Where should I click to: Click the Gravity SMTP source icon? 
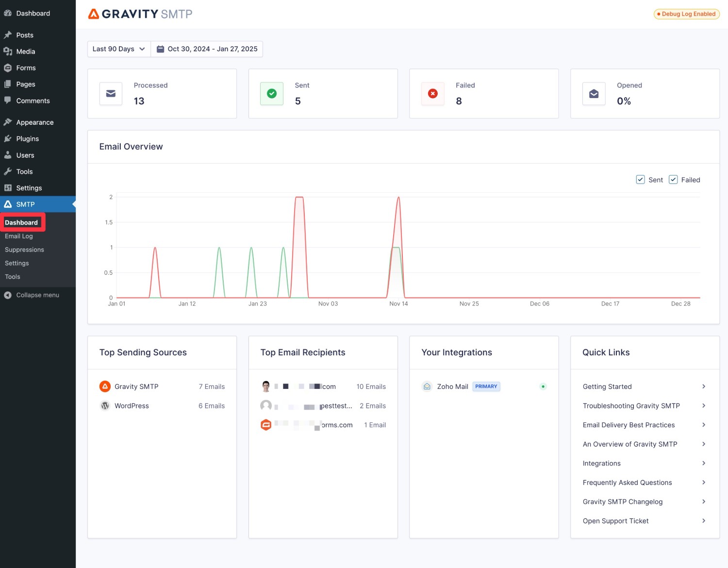pyautogui.click(x=105, y=386)
